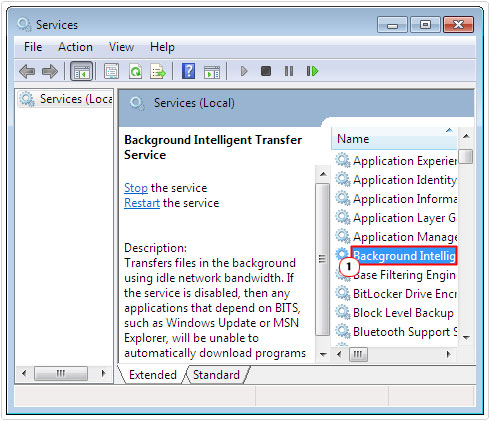
Task: Open the Properties toolbar icon
Action: point(111,71)
